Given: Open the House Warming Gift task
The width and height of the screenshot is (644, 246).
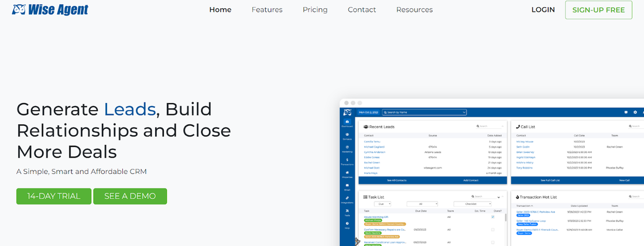Looking at the screenshot, I should pos(376,217).
